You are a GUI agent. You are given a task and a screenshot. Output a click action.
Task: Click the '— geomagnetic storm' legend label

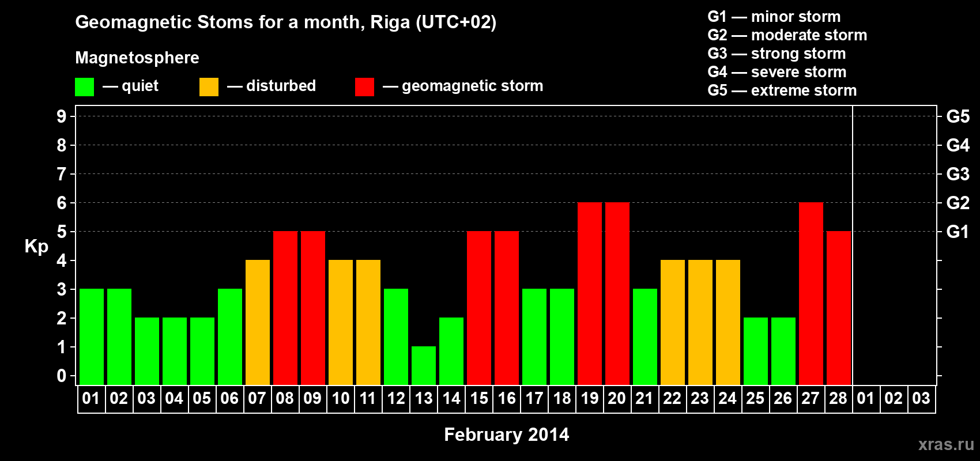463,86
